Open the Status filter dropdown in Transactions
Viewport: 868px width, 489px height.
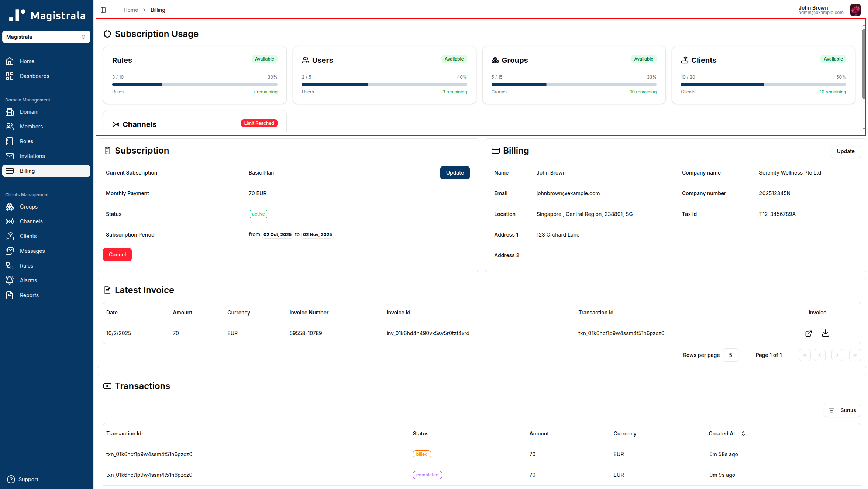tap(843, 410)
